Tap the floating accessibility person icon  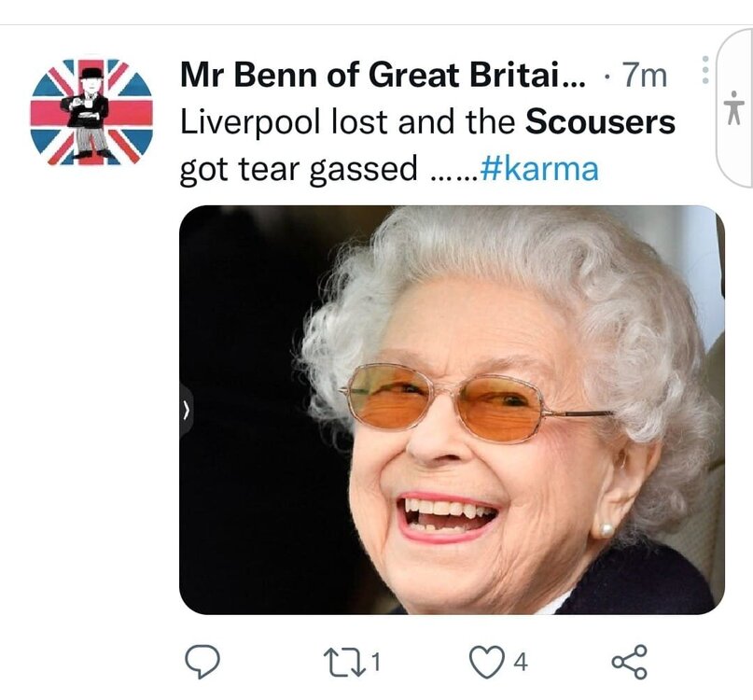pyautogui.click(x=734, y=107)
